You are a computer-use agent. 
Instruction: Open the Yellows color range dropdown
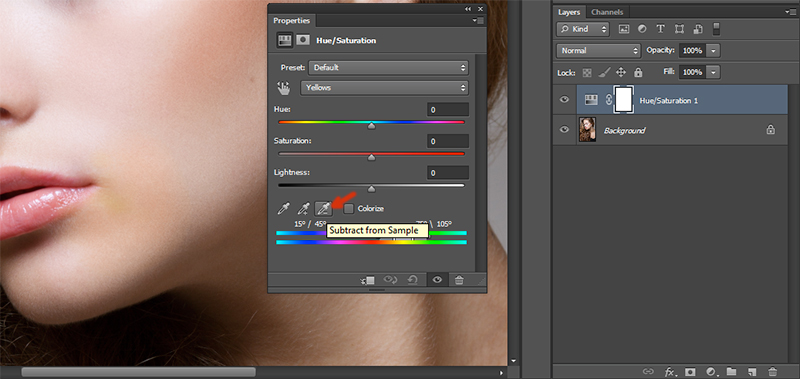click(x=384, y=88)
